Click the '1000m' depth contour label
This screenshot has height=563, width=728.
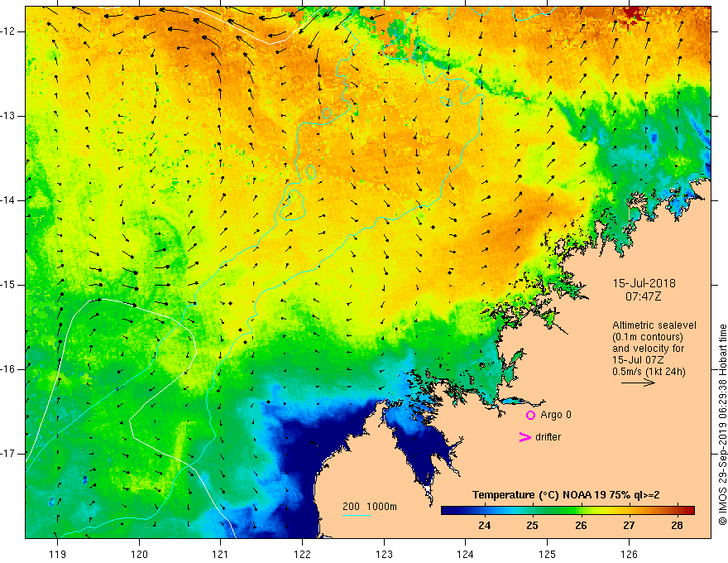381,507
